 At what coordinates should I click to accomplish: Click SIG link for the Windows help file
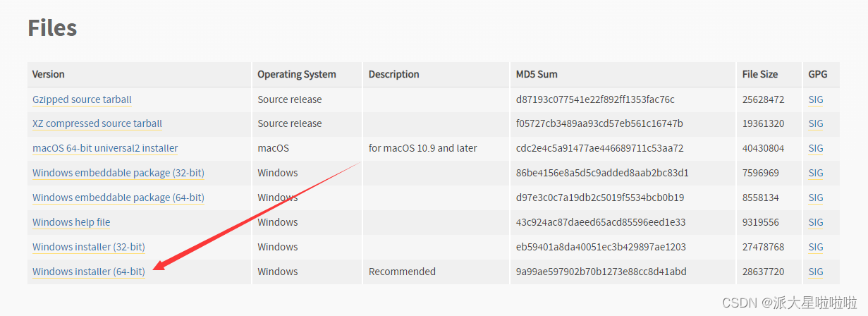click(816, 222)
